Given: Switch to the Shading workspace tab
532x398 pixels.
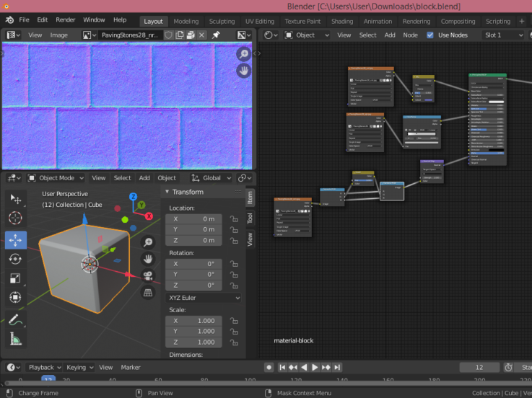Looking at the screenshot, I should pyautogui.click(x=342, y=22).
